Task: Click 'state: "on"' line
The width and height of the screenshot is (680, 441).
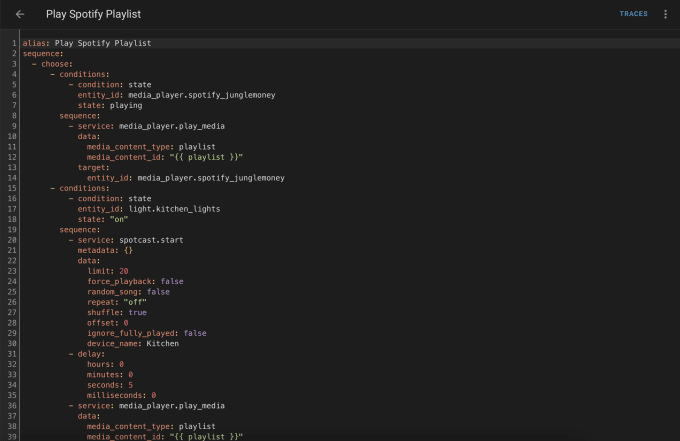Action: click(103, 219)
